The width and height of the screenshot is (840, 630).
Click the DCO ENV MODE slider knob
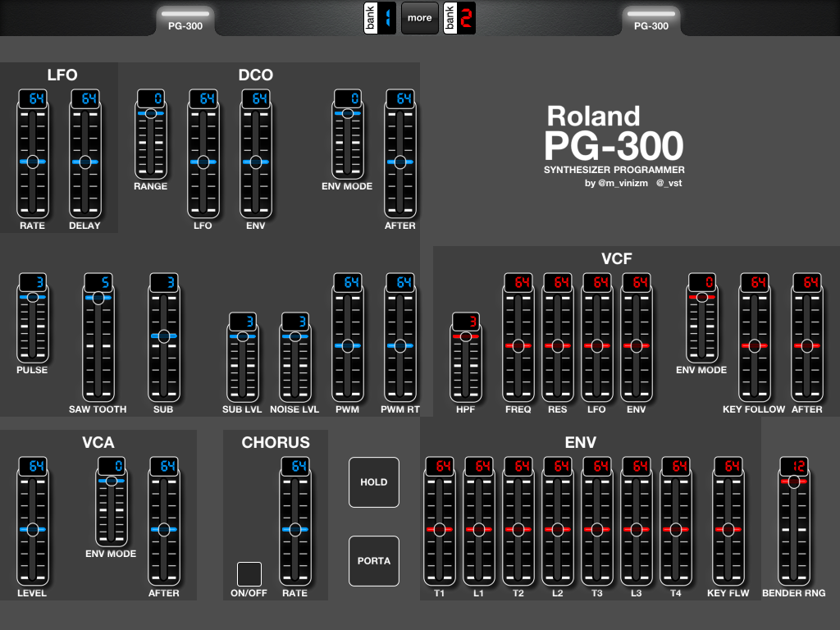pyautogui.click(x=348, y=113)
